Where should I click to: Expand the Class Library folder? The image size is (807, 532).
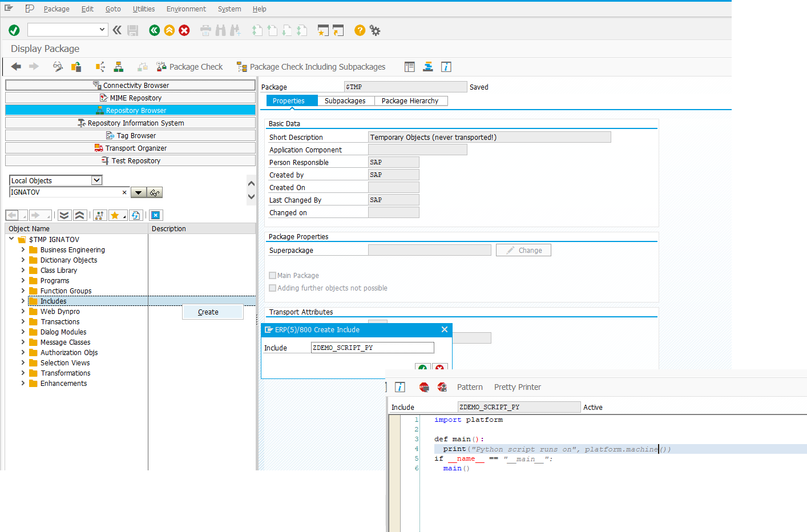(x=23, y=270)
